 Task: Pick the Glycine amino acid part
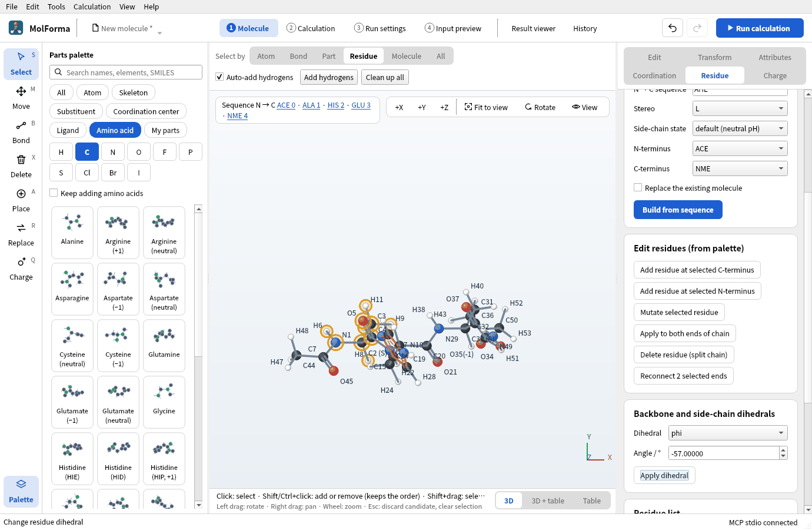coord(164,402)
